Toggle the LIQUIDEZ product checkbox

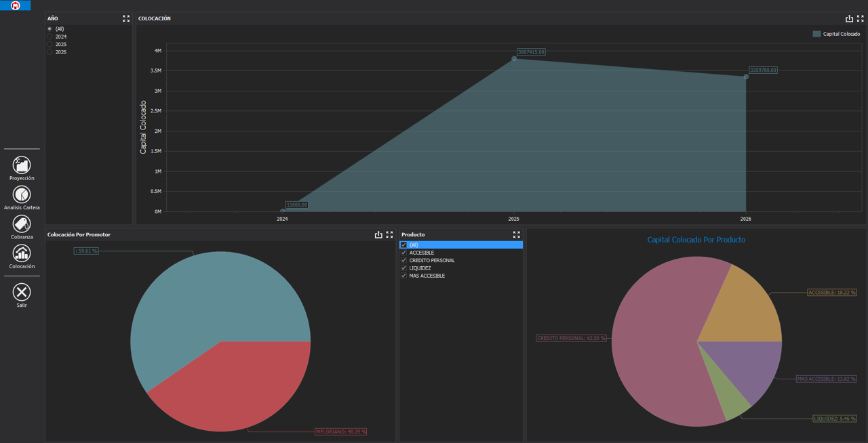tap(404, 268)
